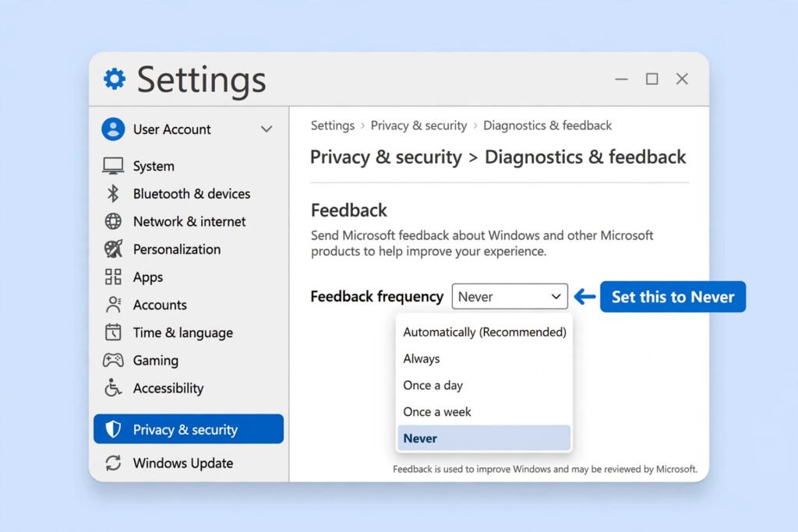The height and width of the screenshot is (532, 798).
Task: Click the Apps grid icon
Action: 113,277
